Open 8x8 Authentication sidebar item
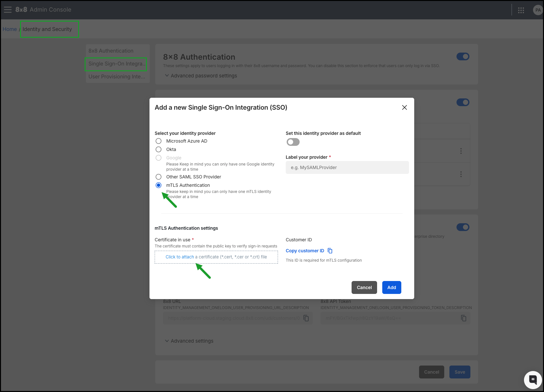This screenshot has height=392, width=544. pyautogui.click(x=111, y=51)
